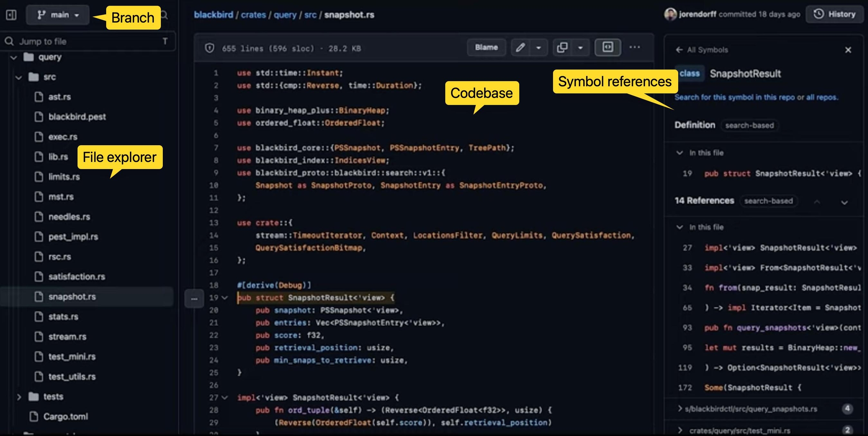Image resolution: width=868 pixels, height=436 pixels.
Task: Click line 19 actions ellipsis button
Action: tap(194, 299)
